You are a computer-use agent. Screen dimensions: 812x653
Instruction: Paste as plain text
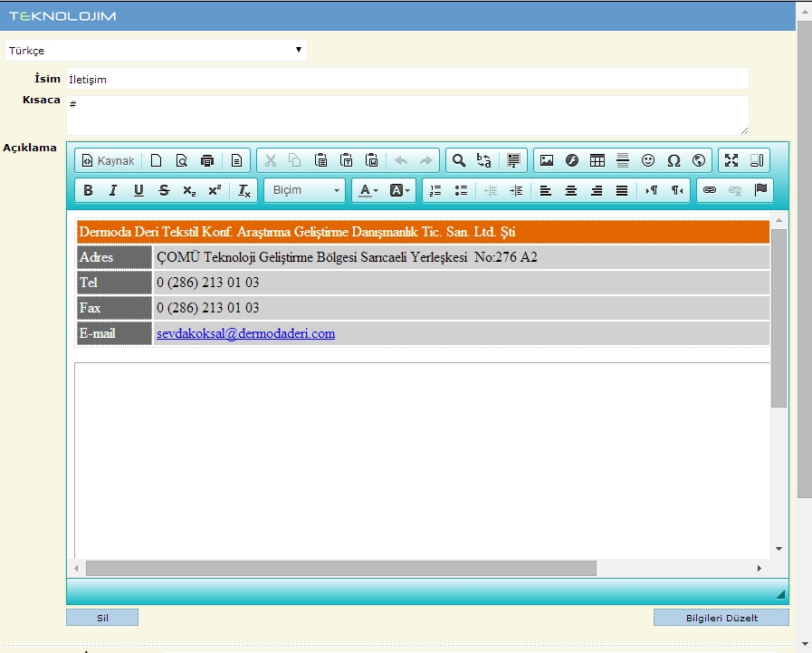(x=346, y=160)
